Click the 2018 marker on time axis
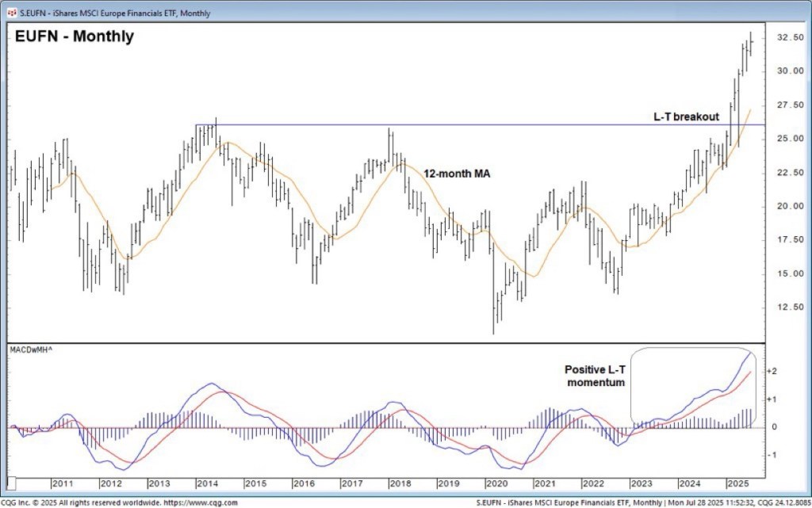812x508 pixels. [x=400, y=483]
